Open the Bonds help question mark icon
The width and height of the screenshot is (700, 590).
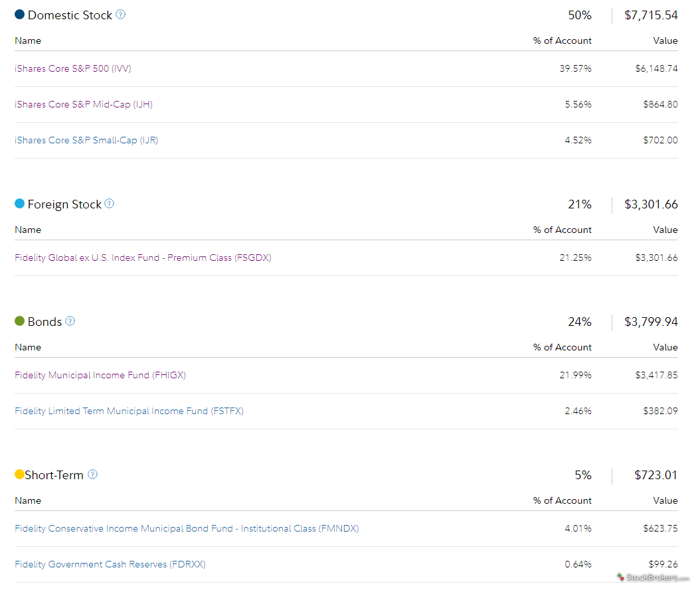click(70, 321)
